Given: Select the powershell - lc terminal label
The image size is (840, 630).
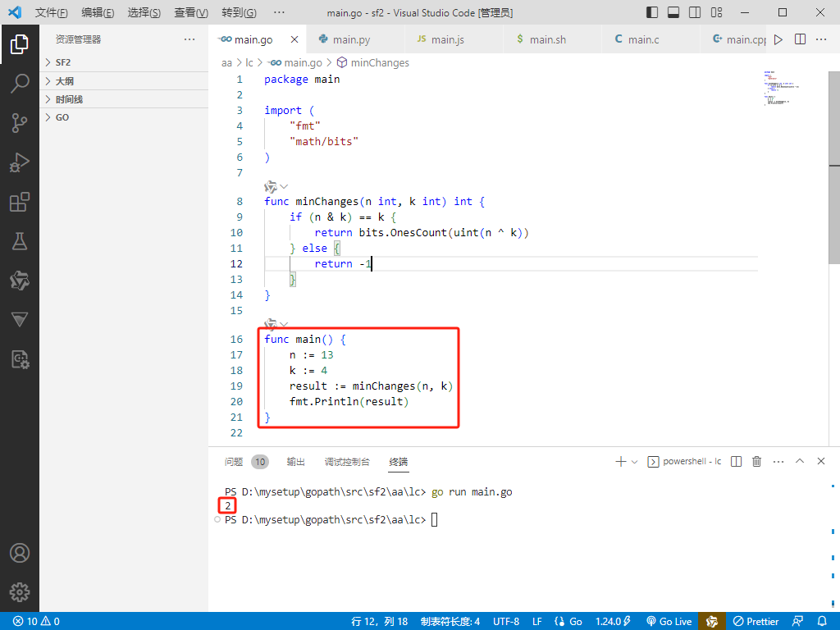Looking at the screenshot, I should 685,461.
